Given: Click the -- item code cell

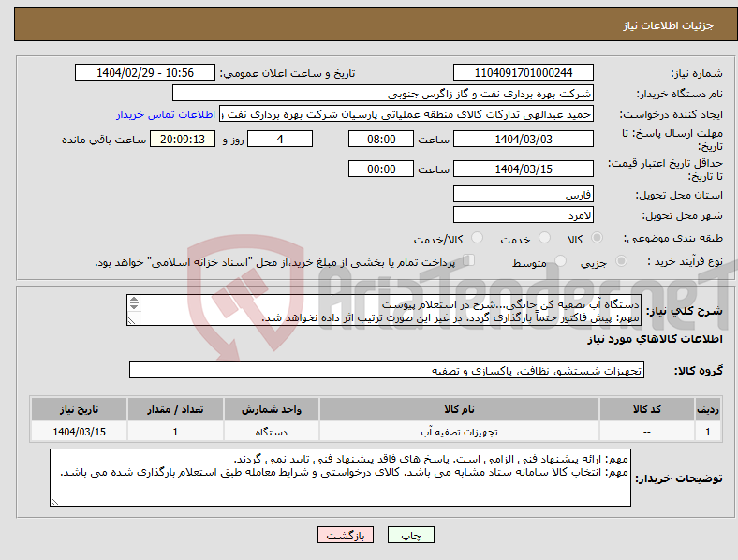Looking at the screenshot, I should coord(647,432).
